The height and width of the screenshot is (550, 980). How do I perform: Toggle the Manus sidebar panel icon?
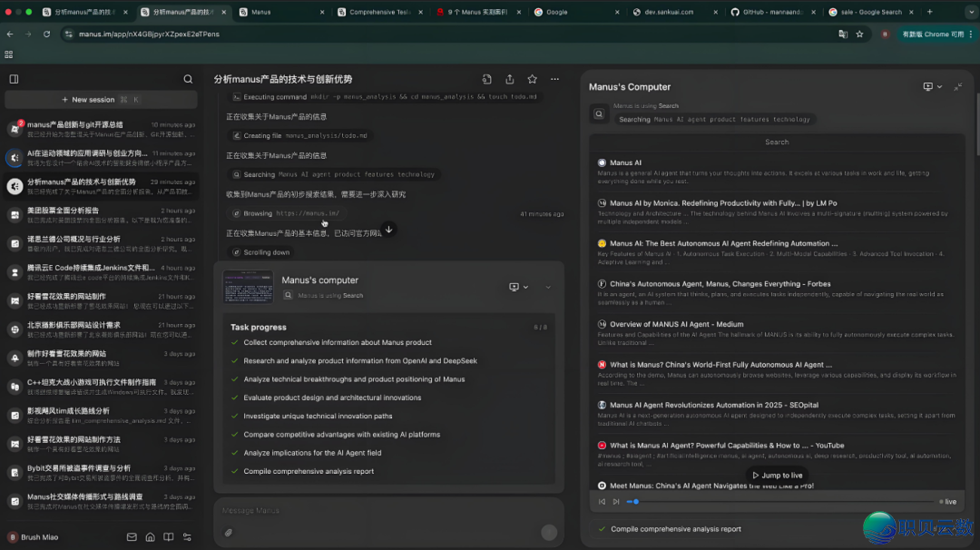tap(14, 79)
